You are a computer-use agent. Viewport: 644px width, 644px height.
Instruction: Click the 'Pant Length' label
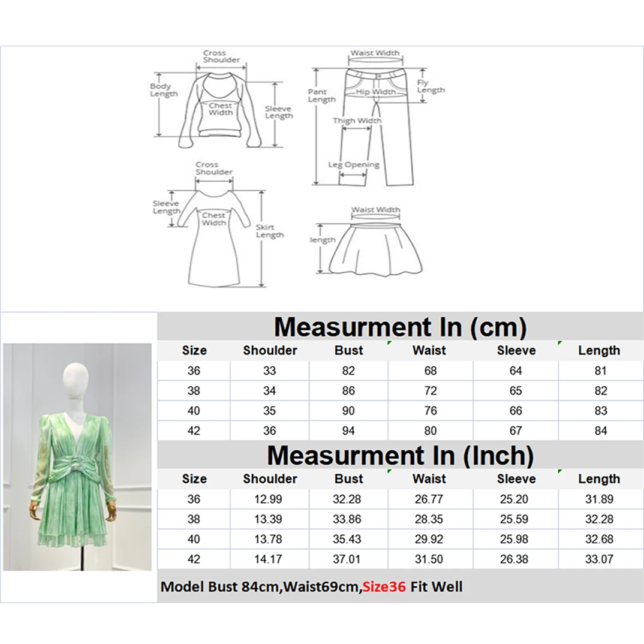[321, 96]
